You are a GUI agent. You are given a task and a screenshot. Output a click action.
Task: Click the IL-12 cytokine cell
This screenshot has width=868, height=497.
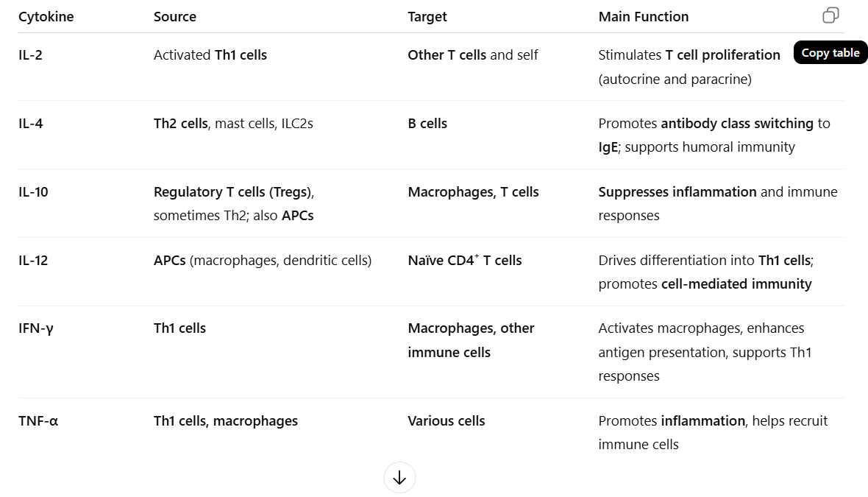(x=33, y=261)
